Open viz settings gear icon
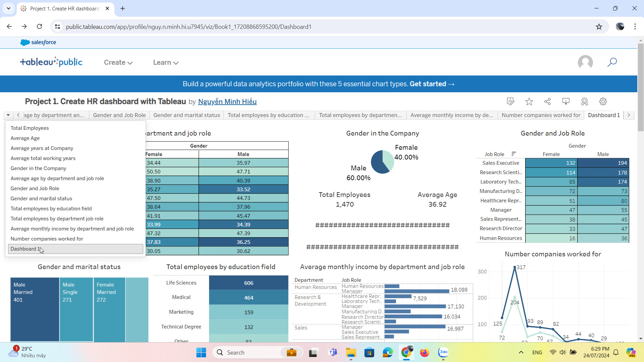The image size is (644, 362). pos(603,101)
